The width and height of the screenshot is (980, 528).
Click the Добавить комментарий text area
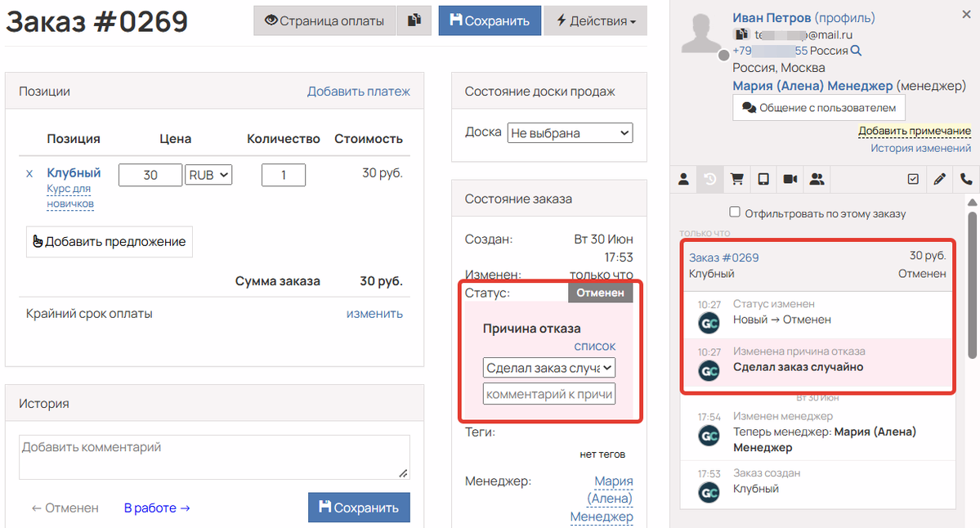[214, 458]
